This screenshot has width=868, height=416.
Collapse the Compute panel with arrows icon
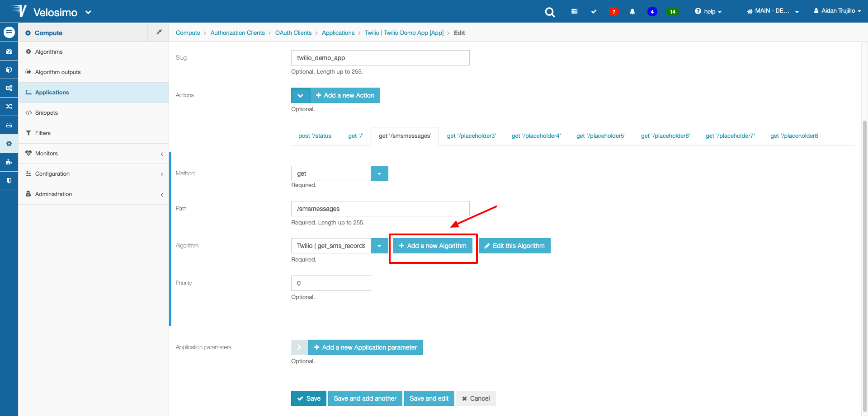[x=159, y=32]
